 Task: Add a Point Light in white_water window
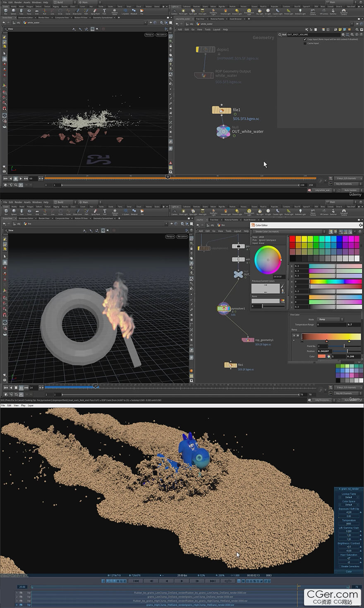[x=183, y=12]
